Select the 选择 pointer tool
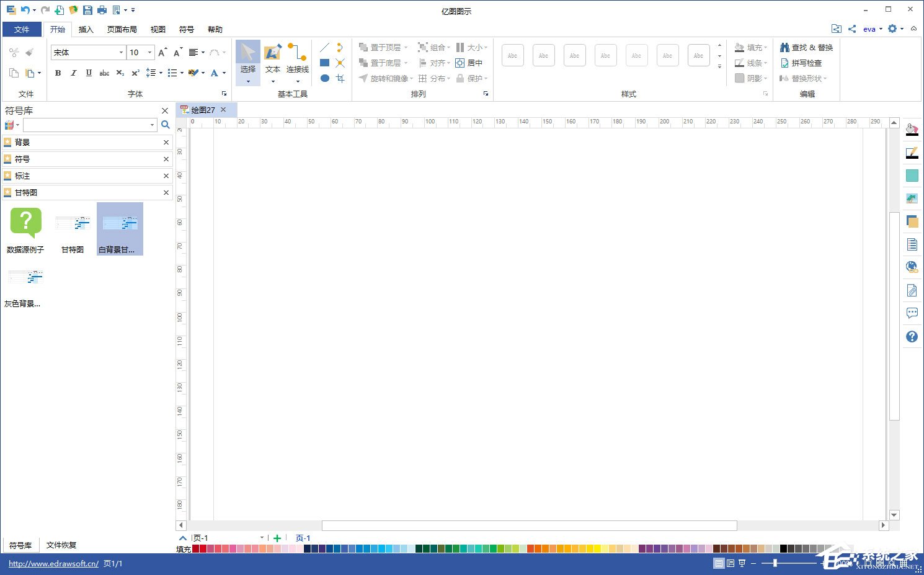Screen dimensions: 924x575 coord(247,63)
